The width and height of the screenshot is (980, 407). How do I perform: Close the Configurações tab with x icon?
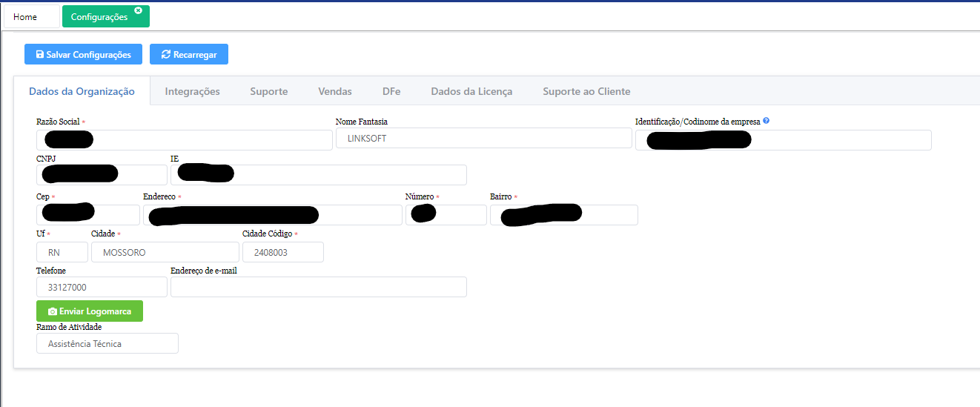138,10
